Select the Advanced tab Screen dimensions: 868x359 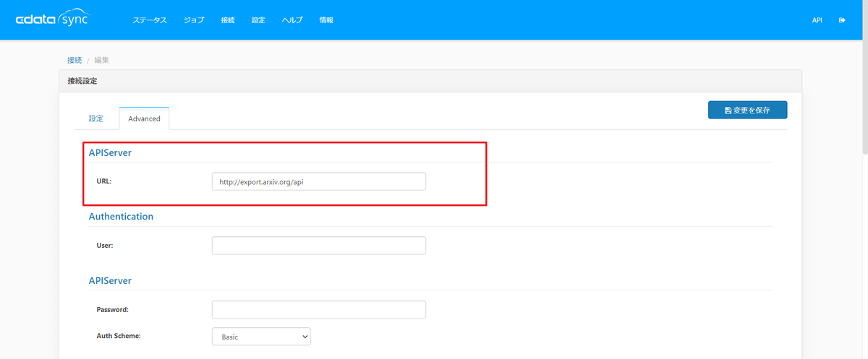(x=144, y=118)
